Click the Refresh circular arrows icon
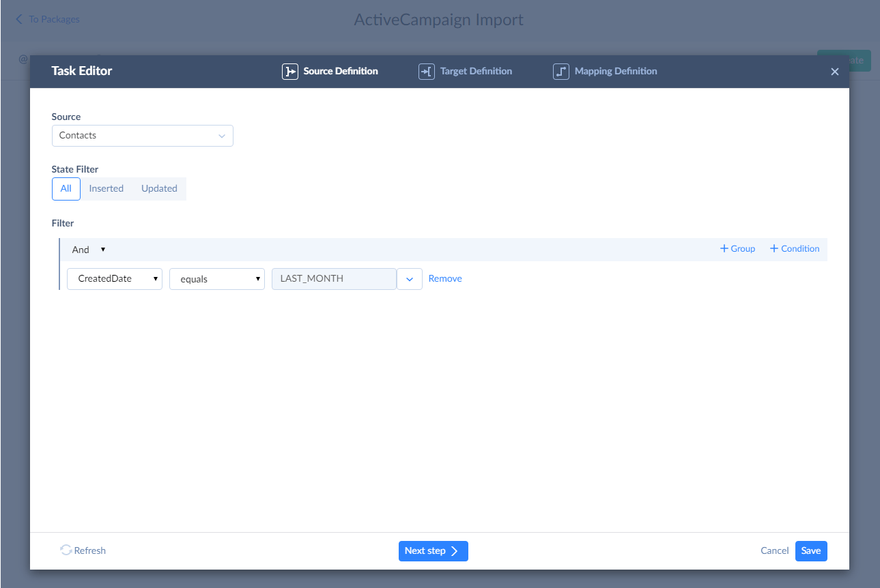 point(66,550)
